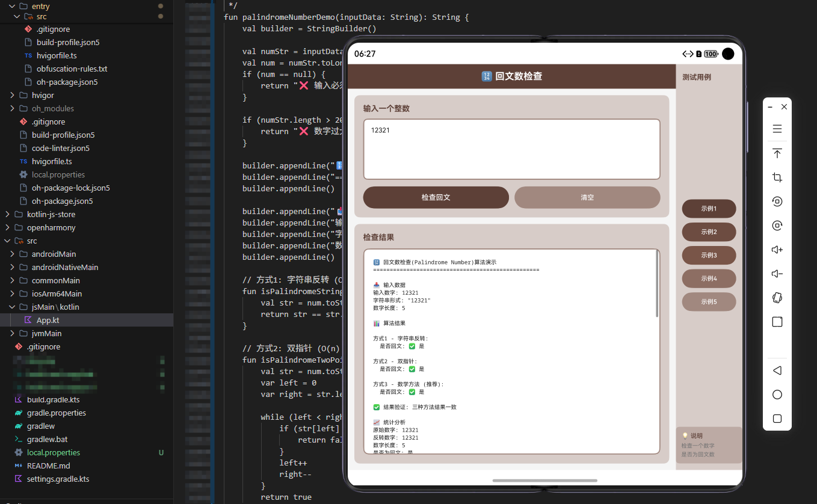Viewport: 817px width, 504px height.
Task: Tap the 示例1 test case button
Action: coord(709,209)
